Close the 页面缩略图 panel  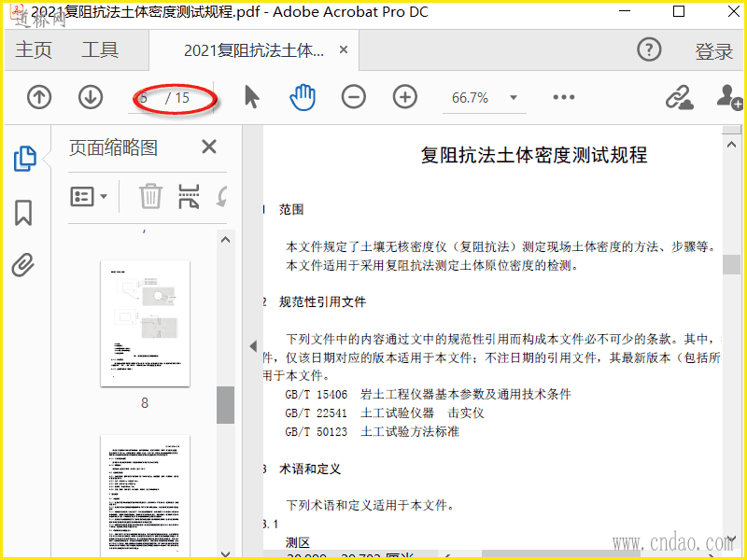click(x=209, y=147)
